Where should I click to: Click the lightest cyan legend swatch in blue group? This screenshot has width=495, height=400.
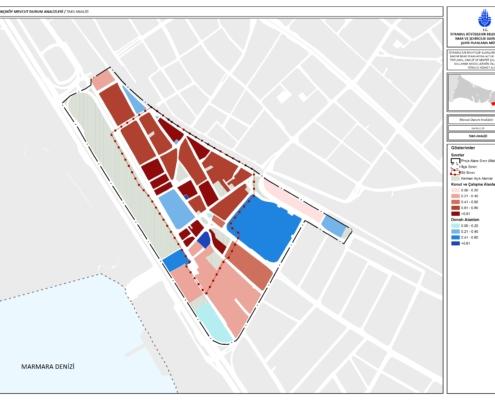pyautogui.click(x=455, y=226)
